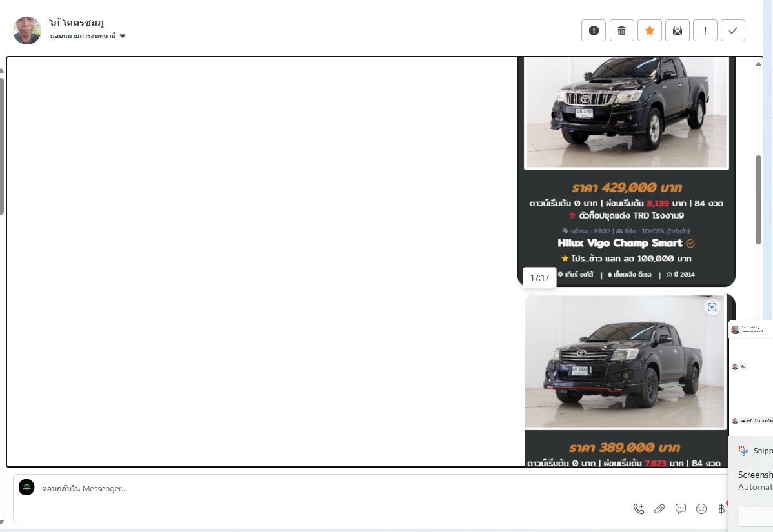
Task: Mark conversation unread with envelope icon
Action: pyautogui.click(x=677, y=30)
